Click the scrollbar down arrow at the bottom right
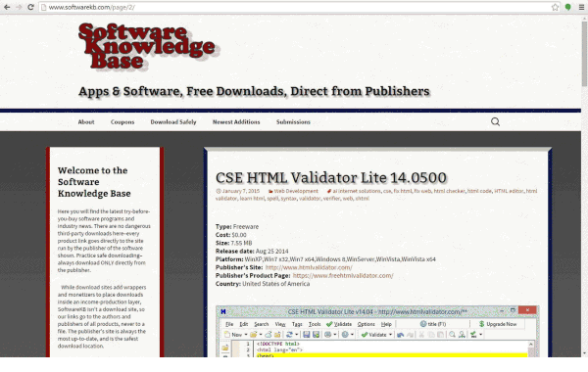 point(584,353)
